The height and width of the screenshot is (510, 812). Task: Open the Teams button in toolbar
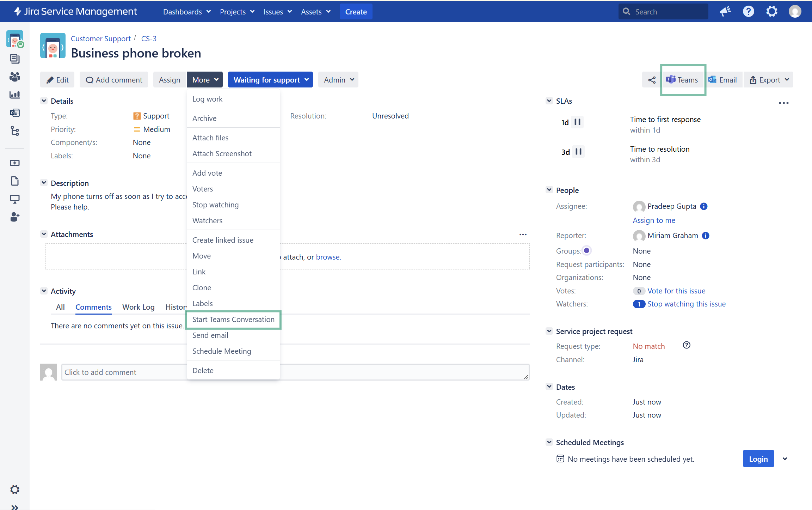coord(682,80)
